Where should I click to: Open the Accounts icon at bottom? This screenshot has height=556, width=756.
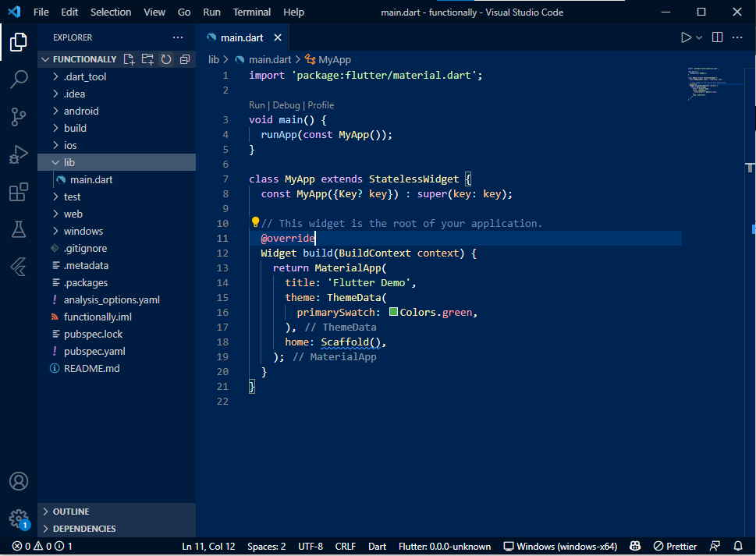pos(19,481)
